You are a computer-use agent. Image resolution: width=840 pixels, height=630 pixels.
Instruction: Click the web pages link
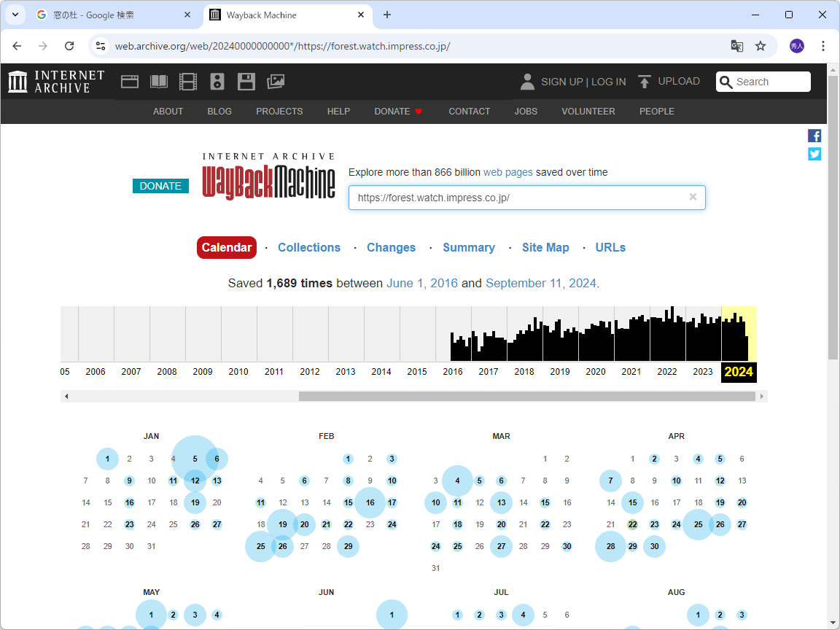[x=508, y=172]
